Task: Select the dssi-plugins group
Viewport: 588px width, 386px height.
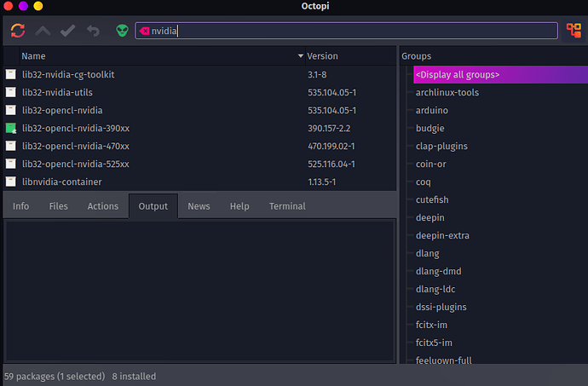Action: click(x=441, y=308)
